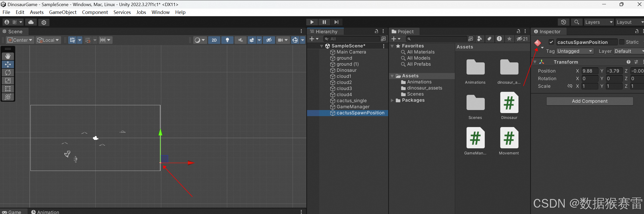
Task: Select the Transform tool
Action: pyautogui.click(x=8, y=97)
